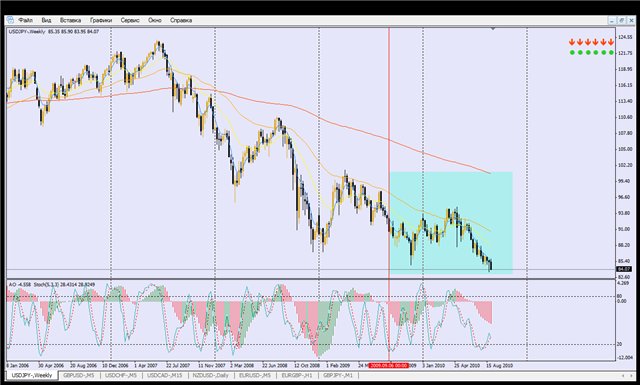Expand the Графики menu

click(x=101, y=20)
